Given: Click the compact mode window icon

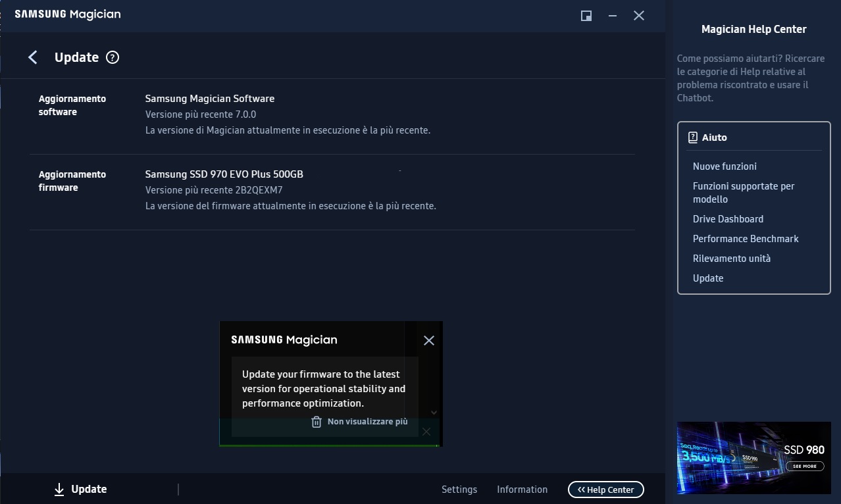Looking at the screenshot, I should [586, 16].
